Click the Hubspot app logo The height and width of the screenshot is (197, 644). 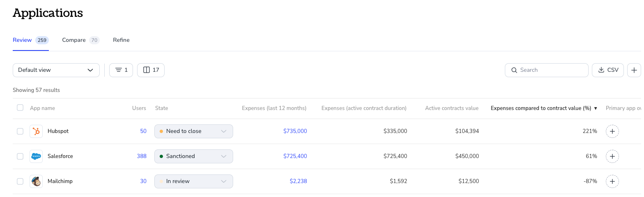tap(36, 131)
